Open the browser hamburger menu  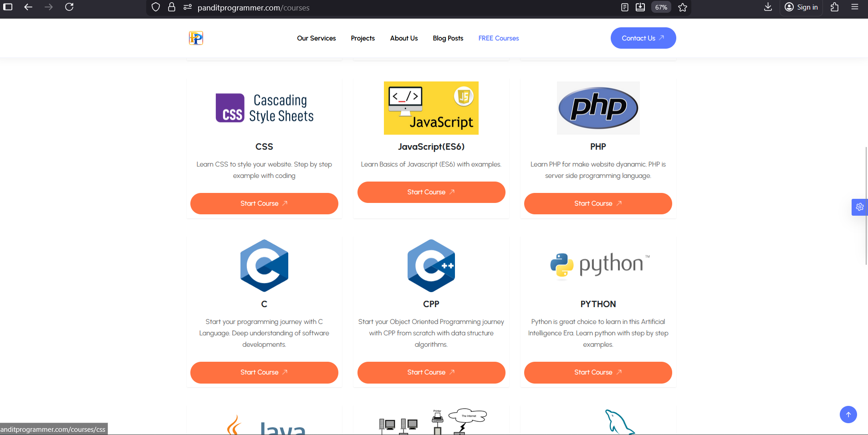855,7
